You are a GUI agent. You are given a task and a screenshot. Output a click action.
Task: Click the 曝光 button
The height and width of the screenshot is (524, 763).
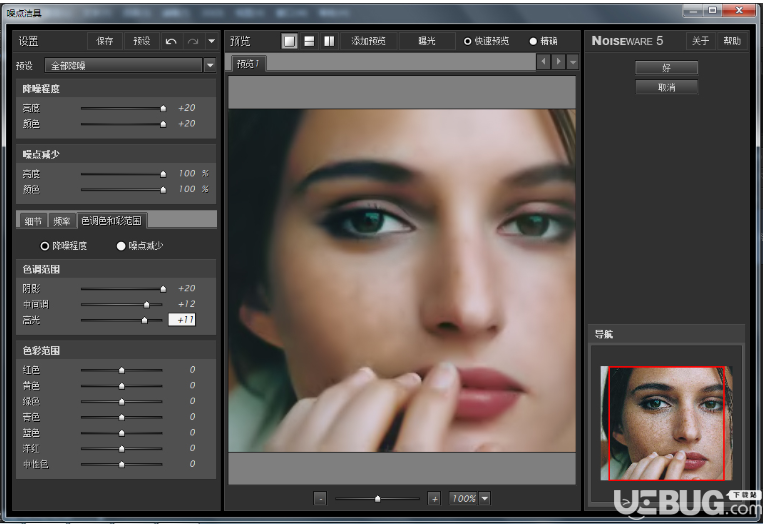tap(427, 41)
